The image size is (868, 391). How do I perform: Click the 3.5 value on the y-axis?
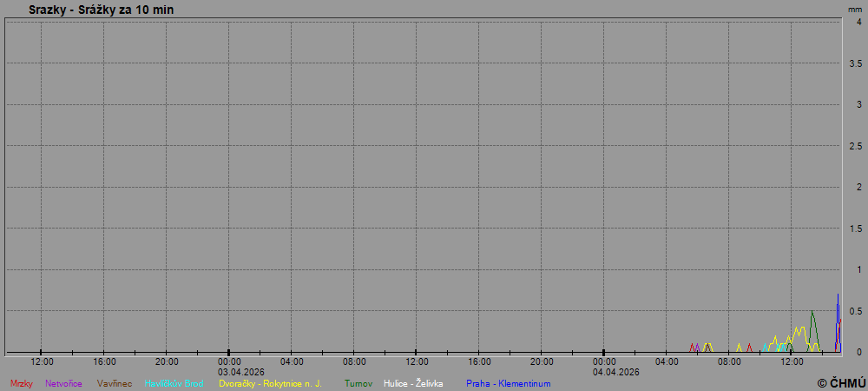[x=854, y=63]
